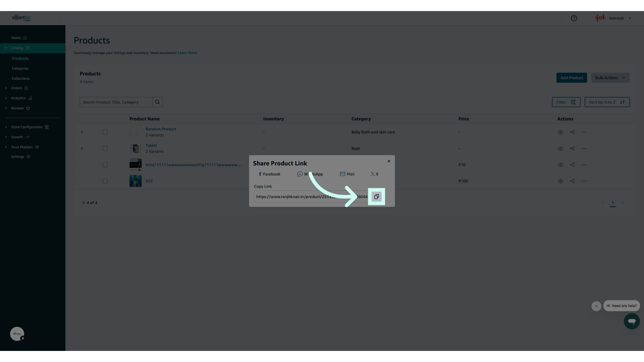Open the Filter options
Screen dimensions: 644x362
pyautogui.click(x=566, y=102)
